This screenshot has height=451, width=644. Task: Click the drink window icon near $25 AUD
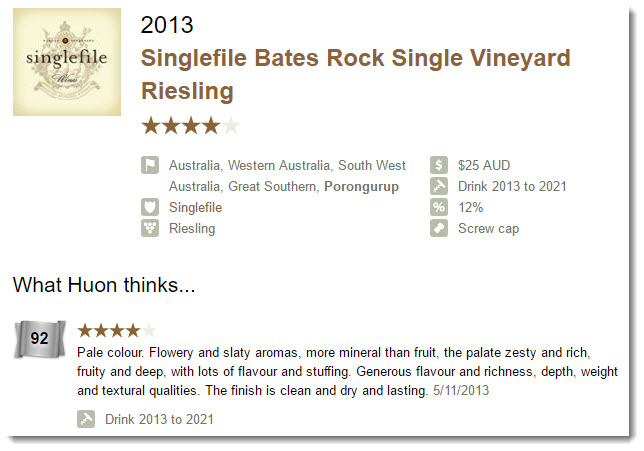click(439, 186)
